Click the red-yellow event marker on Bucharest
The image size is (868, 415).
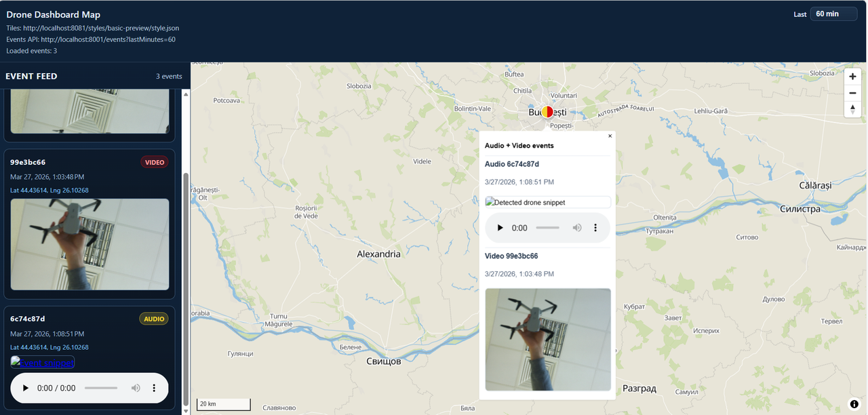tap(547, 112)
